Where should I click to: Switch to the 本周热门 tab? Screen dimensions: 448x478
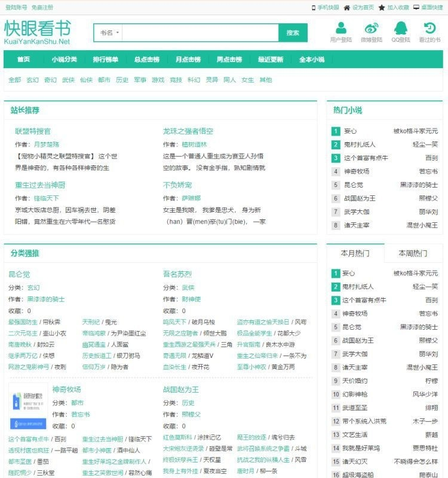413,253
